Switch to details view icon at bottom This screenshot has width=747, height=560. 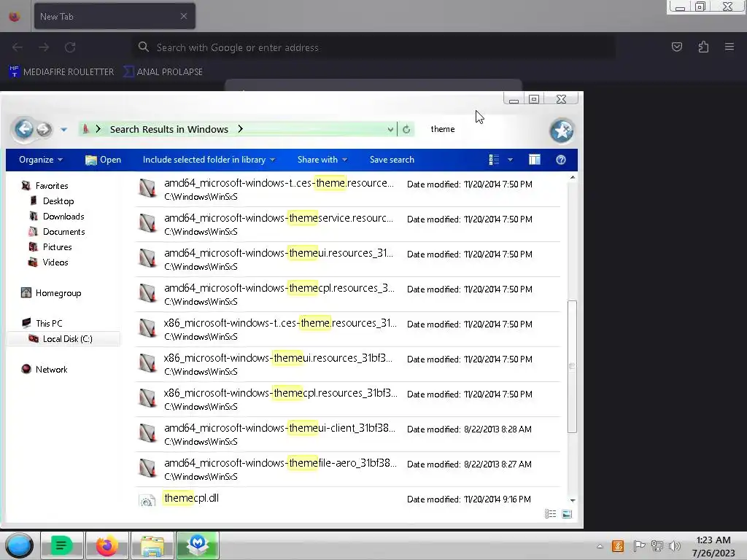tap(550, 514)
